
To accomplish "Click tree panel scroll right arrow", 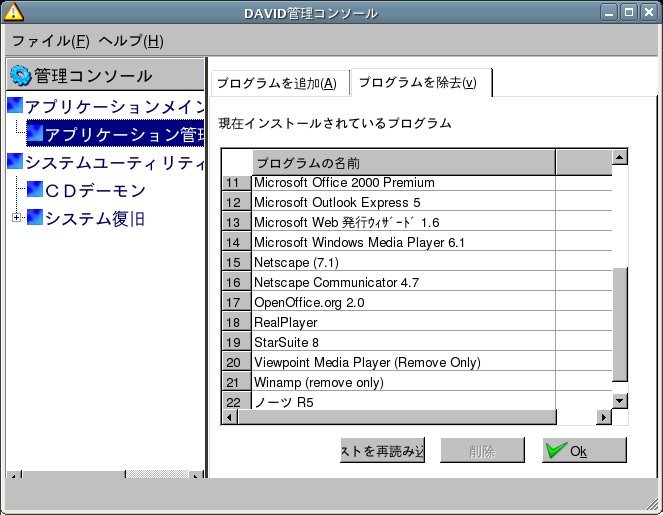I will click(x=195, y=475).
